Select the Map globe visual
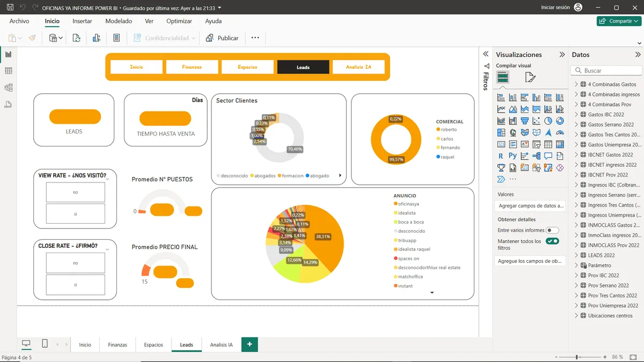Screen dimensions: 644x362 coord(513,132)
